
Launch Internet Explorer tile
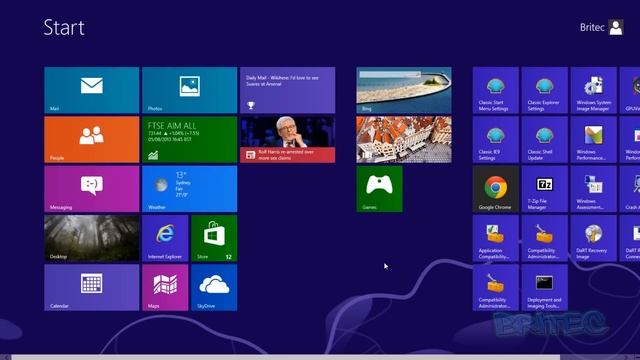point(165,238)
